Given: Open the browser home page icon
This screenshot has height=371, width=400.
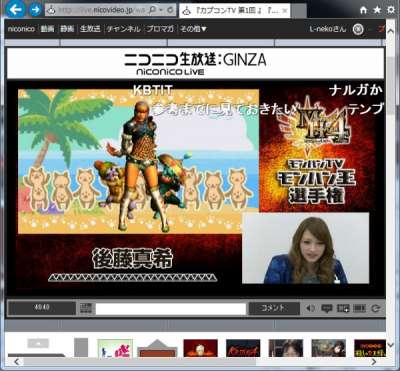Looking at the screenshot, I should point(364,10).
